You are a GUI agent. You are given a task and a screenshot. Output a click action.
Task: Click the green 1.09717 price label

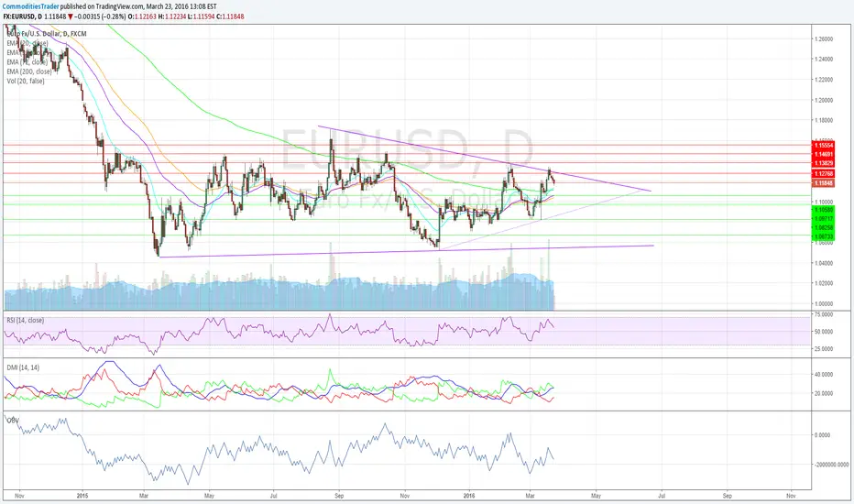(823, 218)
